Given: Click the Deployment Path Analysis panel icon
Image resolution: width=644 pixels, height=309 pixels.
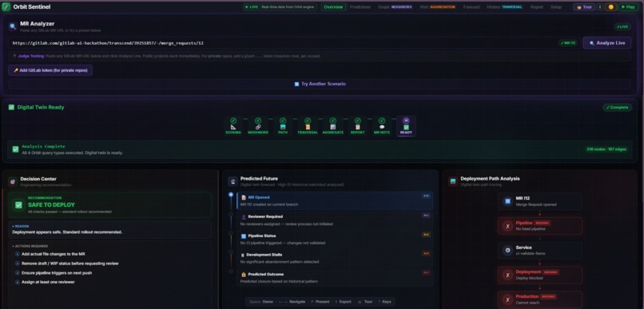Looking at the screenshot, I should coord(453,181).
